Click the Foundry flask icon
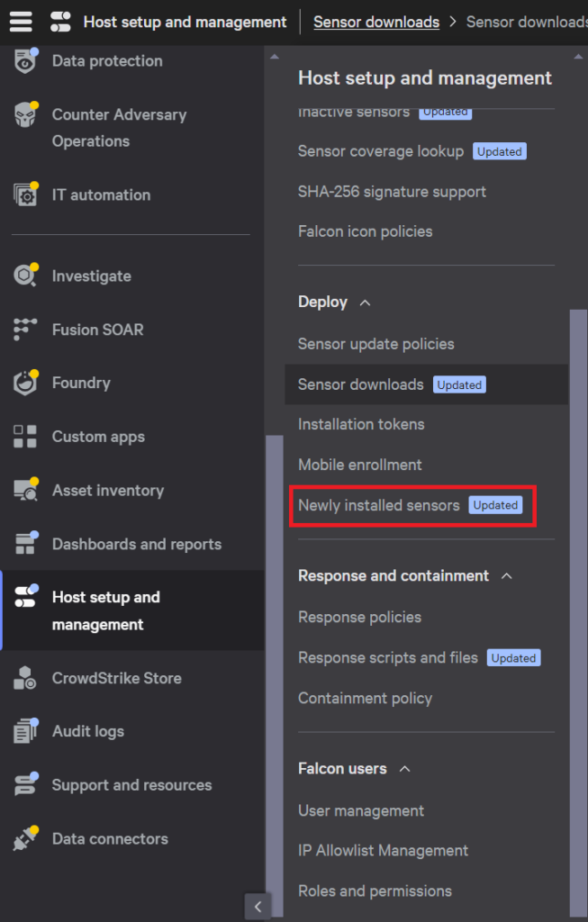 tap(25, 383)
